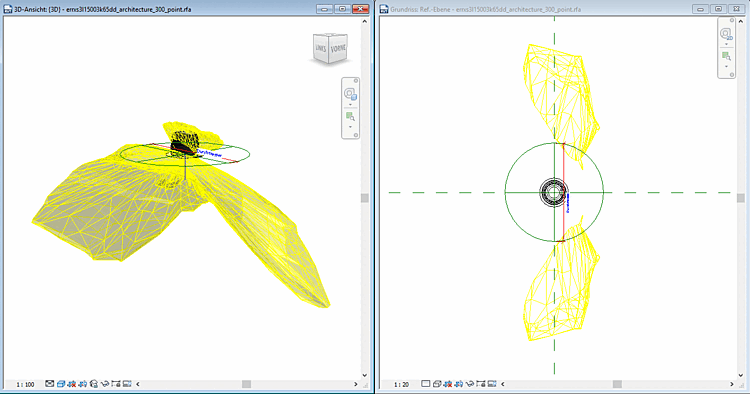Click 3D view horizontal scrollbar thumb
The height and width of the screenshot is (394, 750).
click(246, 384)
